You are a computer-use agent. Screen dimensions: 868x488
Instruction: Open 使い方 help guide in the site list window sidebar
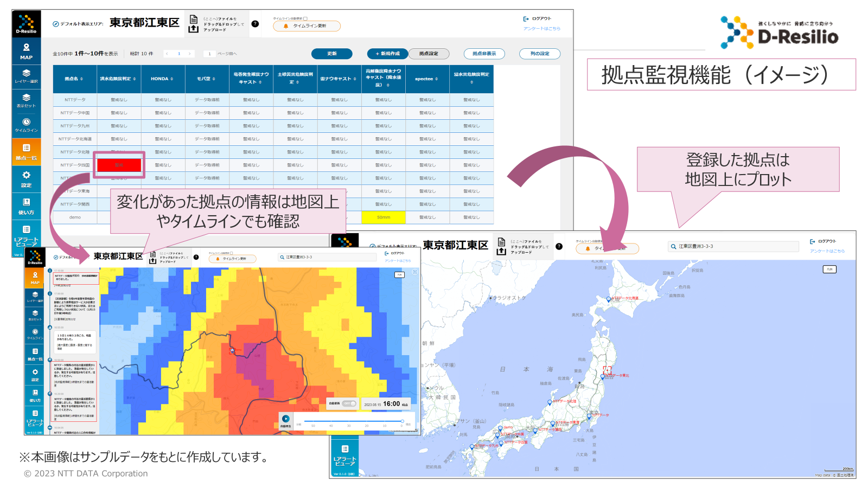pos(26,206)
